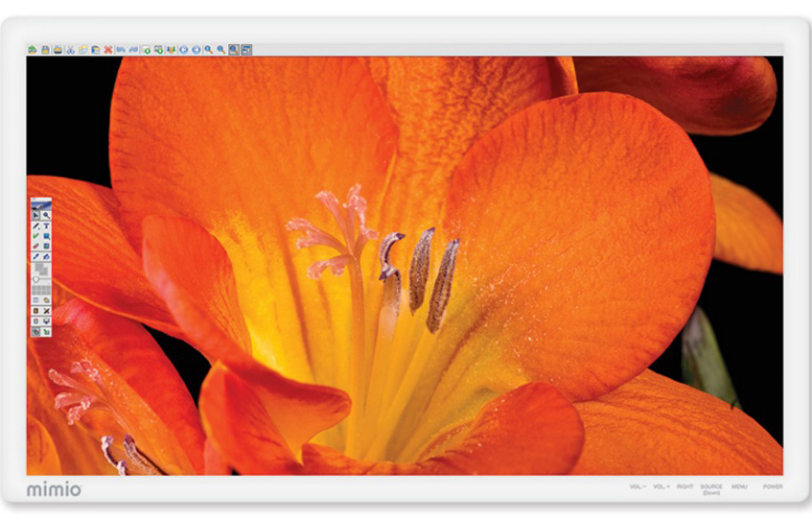Click the Undo icon in top toolbar
The image size is (812, 520).
121,50
